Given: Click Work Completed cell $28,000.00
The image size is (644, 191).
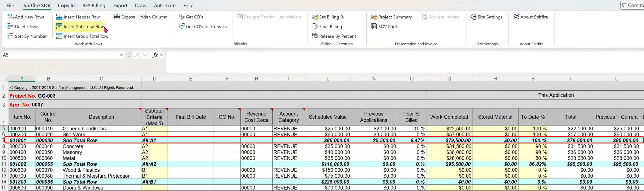Looking at the screenshot, I should [x=449, y=158].
